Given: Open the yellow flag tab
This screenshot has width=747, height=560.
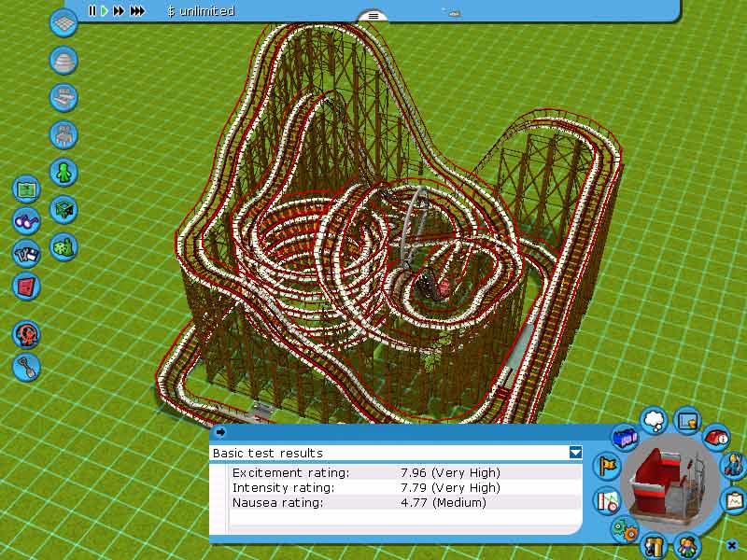Looking at the screenshot, I should point(608,466).
